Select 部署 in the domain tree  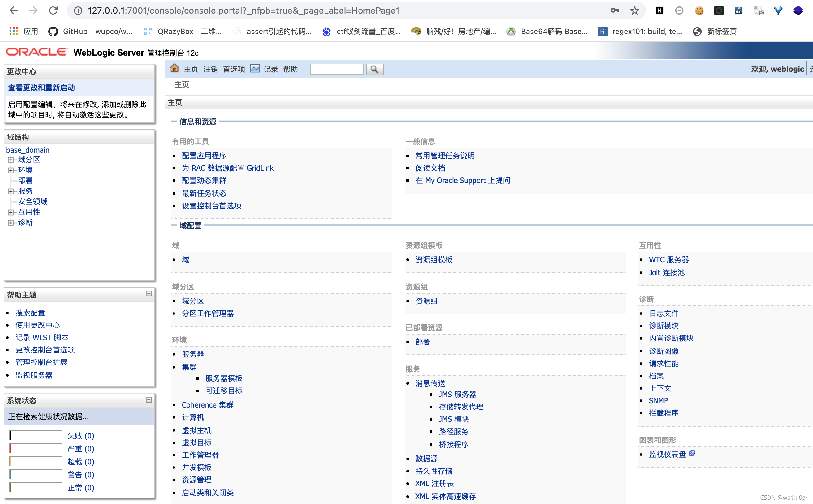pos(25,180)
